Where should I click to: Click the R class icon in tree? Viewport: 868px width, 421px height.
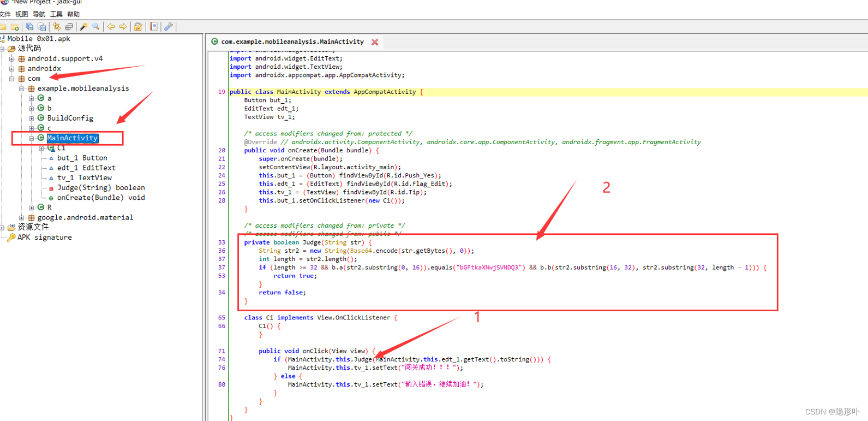(41, 207)
